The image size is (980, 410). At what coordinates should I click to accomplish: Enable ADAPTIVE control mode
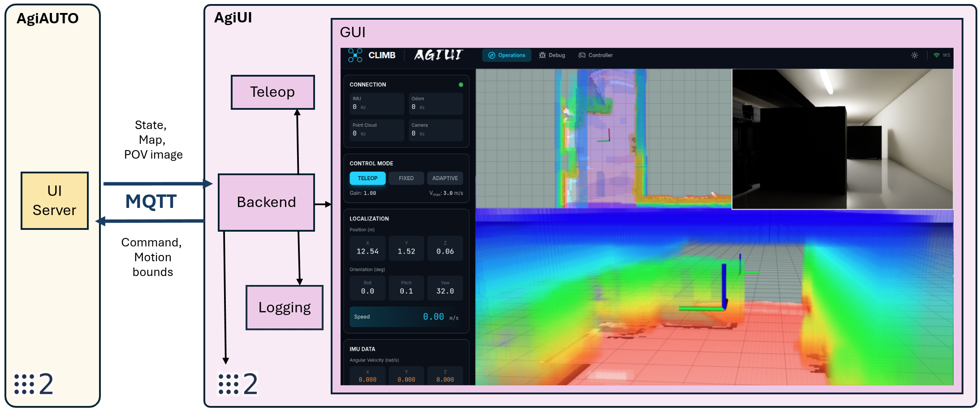[x=445, y=178]
